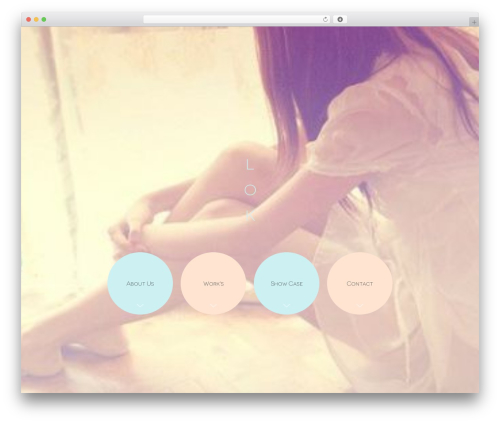Click the chevron under Show Case
This screenshot has height=423, width=500.
[286, 305]
